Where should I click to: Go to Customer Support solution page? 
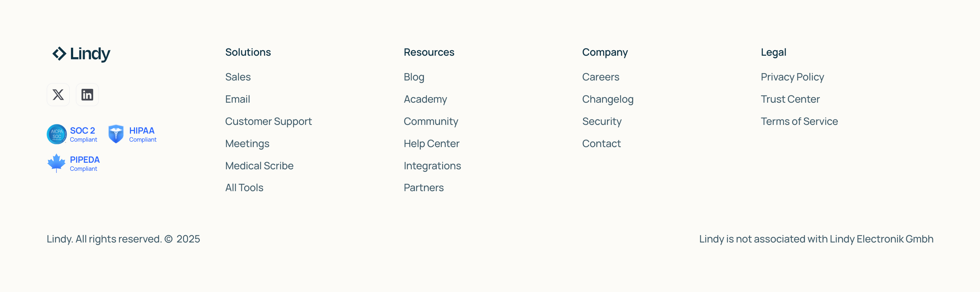coord(268,122)
